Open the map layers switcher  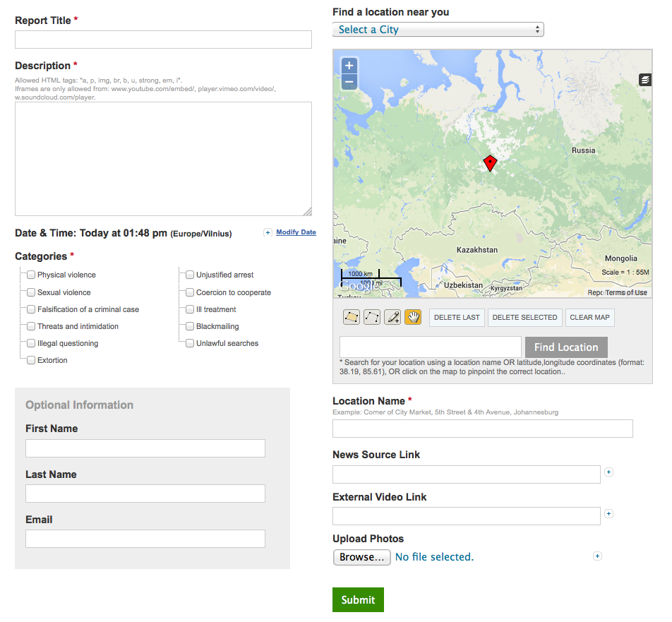tap(645, 80)
